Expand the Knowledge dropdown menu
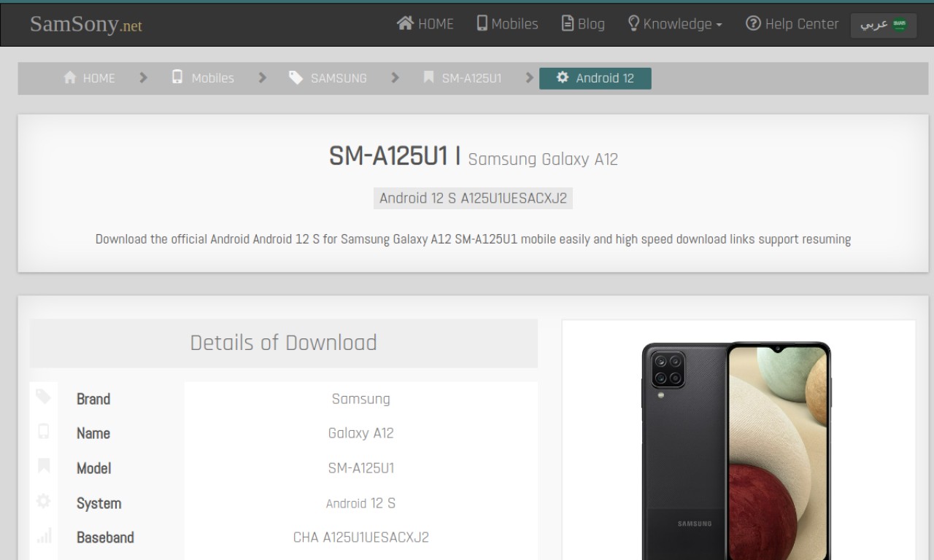The height and width of the screenshot is (560, 934). (x=675, y=24)
